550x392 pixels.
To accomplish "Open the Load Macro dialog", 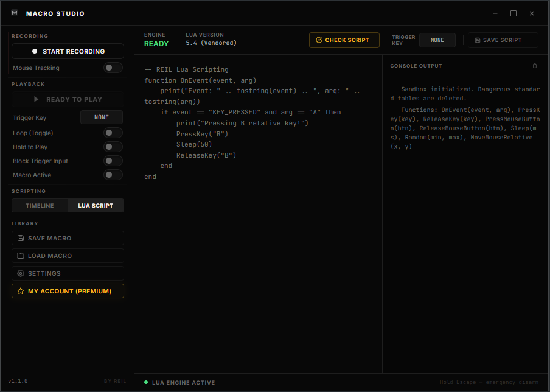I will point(68,256).
